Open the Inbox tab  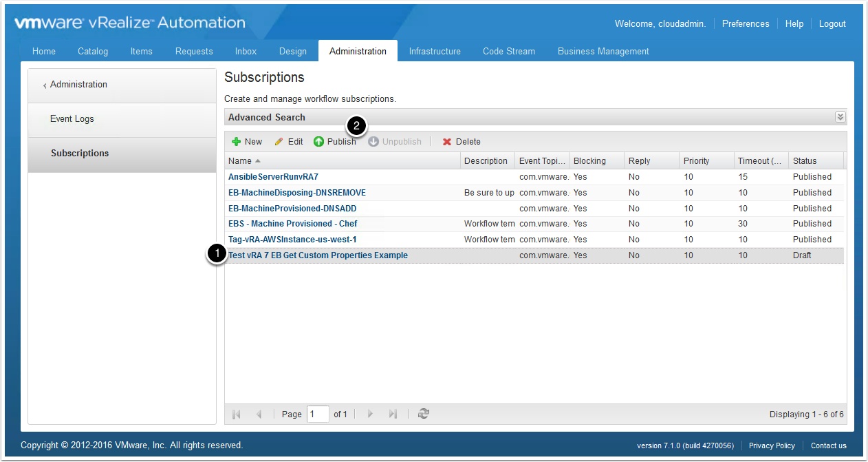click(246, 51)
